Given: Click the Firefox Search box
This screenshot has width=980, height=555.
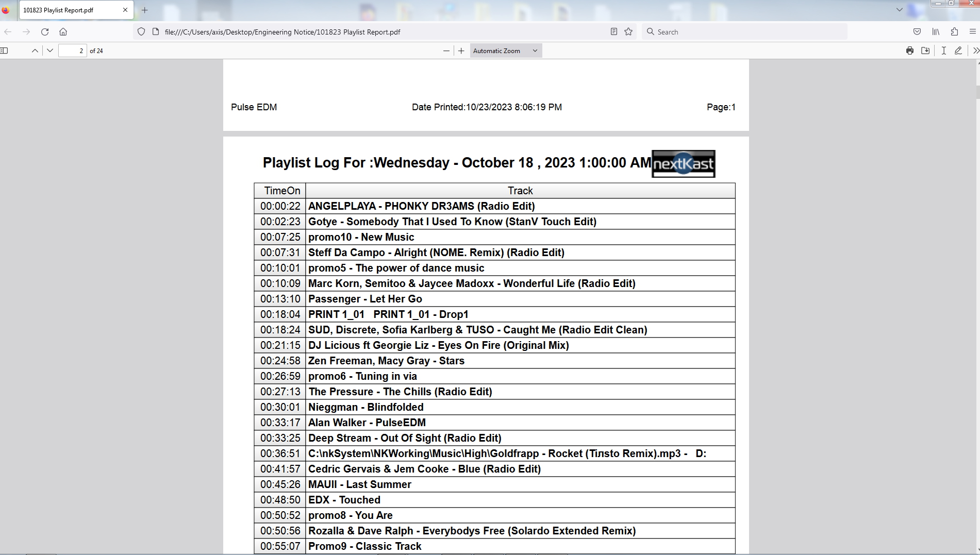Looking at the screenshot, I should click(744, 32).
